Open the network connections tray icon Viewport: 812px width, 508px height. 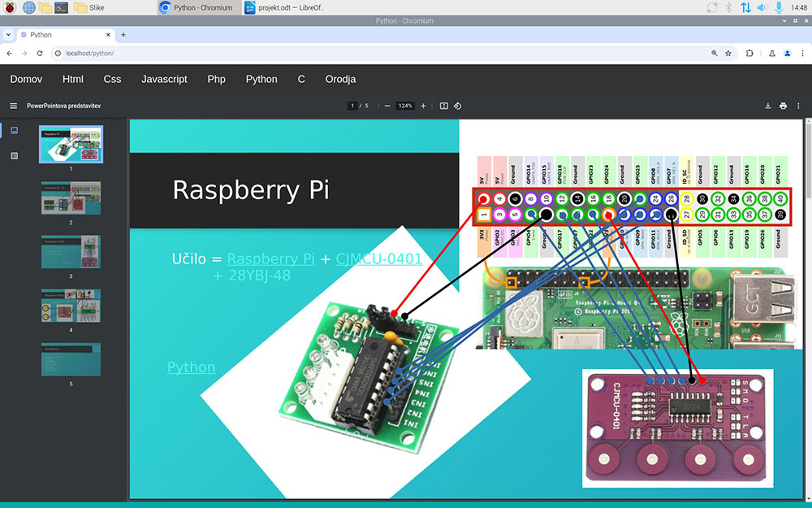[745, 8]
